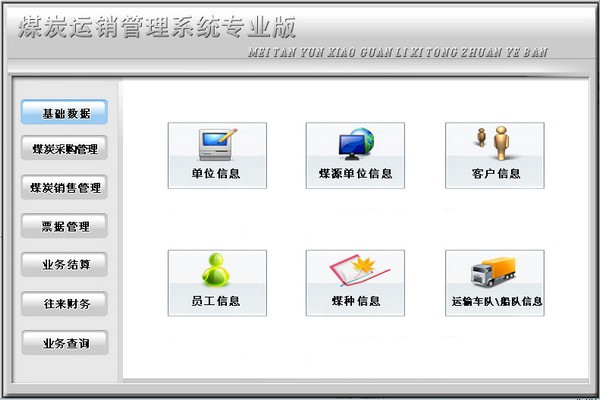Image resolution: width=600 pixels, height=400 pixels.
Task: Click the 煤源单位信息 caption
Action: pyautogui.click(x=355, y=173)
